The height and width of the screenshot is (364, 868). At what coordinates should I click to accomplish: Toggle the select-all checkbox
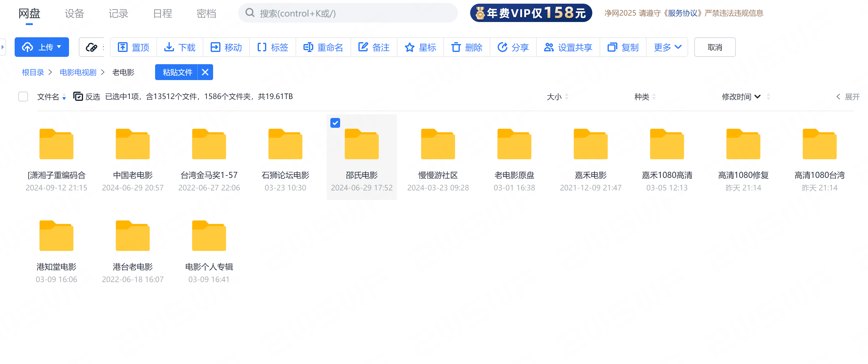click(x=23, y=97)
